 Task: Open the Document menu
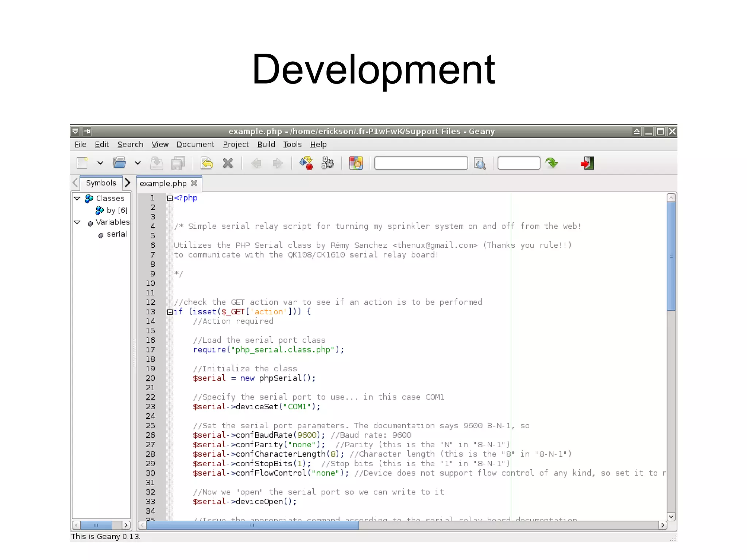[x=196, y=144]
